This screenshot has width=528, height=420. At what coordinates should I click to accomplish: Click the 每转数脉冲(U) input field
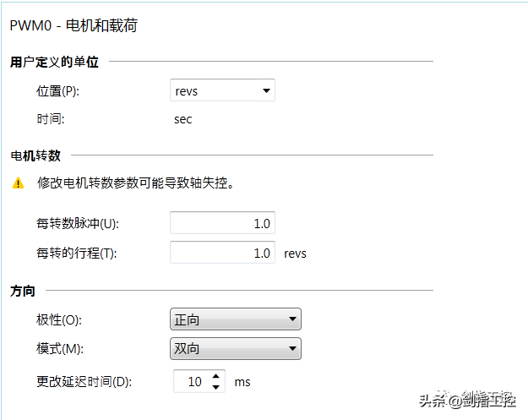pyautogui.click(x=222, y=224)
